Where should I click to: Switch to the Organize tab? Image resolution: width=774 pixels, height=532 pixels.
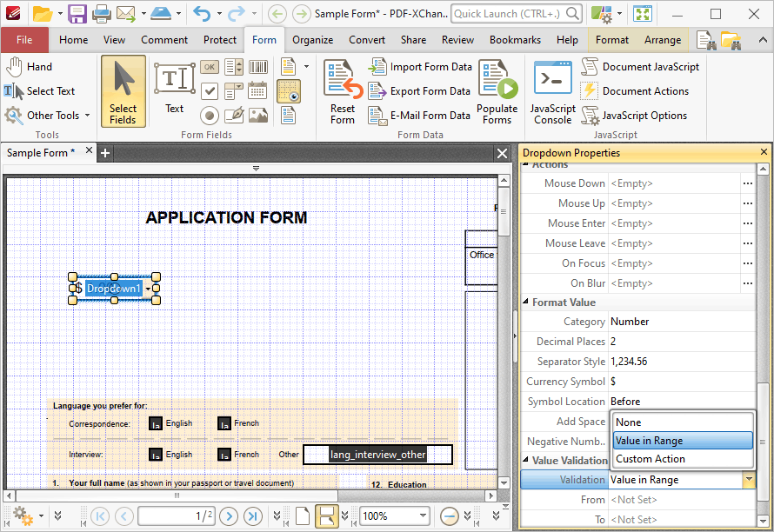[312, 40]
